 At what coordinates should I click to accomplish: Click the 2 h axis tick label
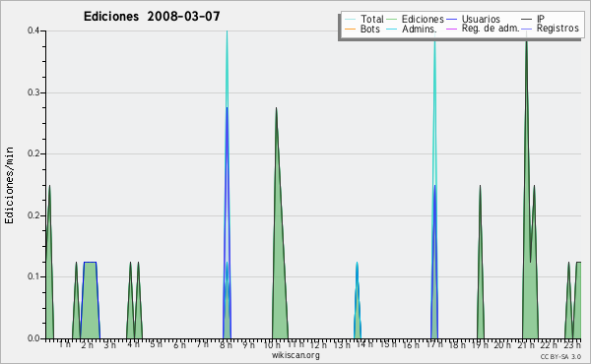(87, 344)
